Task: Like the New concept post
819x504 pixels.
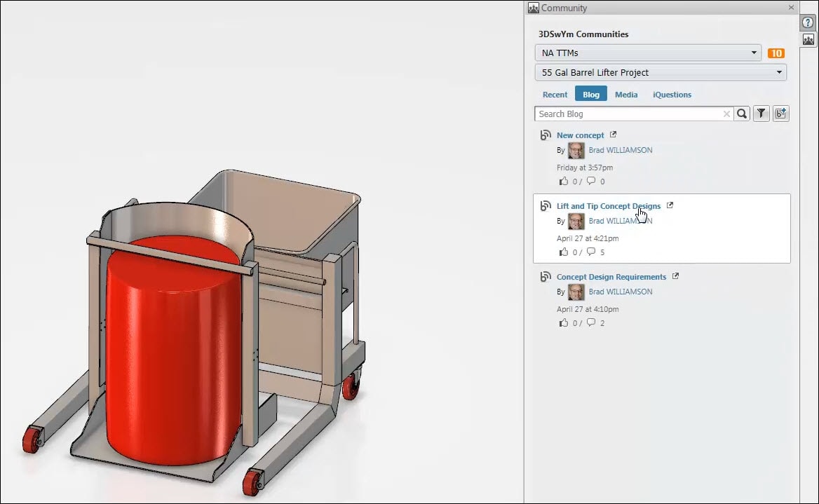Action: pos(564,182)
